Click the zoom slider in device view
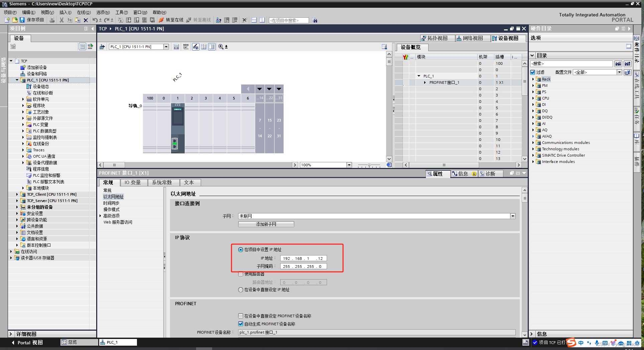Image resolution: width=644 pixels, height=350 pixels. [369, 165]
